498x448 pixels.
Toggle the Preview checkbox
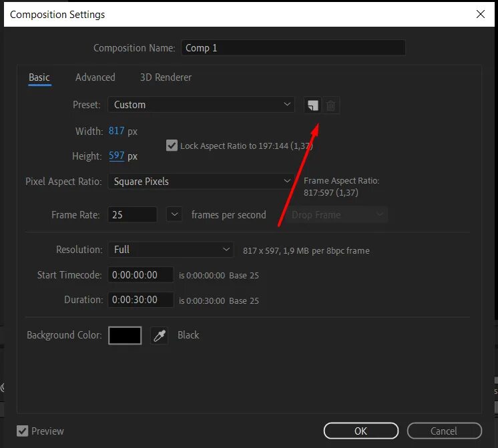tap(22, 431)
